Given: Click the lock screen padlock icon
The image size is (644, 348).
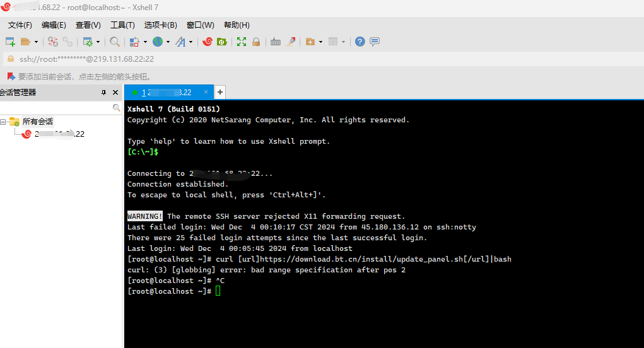Looking at the screenshot, I should pyautogui.click(x=256, y=42).
